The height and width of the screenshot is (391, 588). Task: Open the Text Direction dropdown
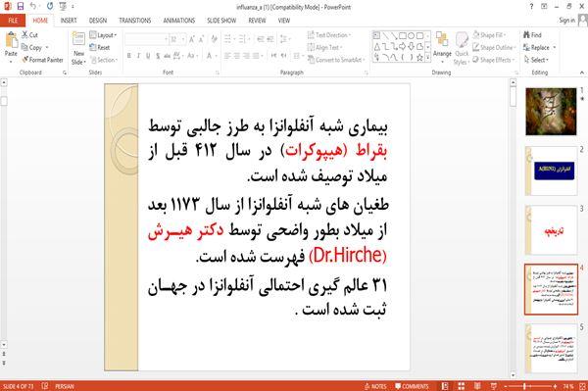click(329, 35)
